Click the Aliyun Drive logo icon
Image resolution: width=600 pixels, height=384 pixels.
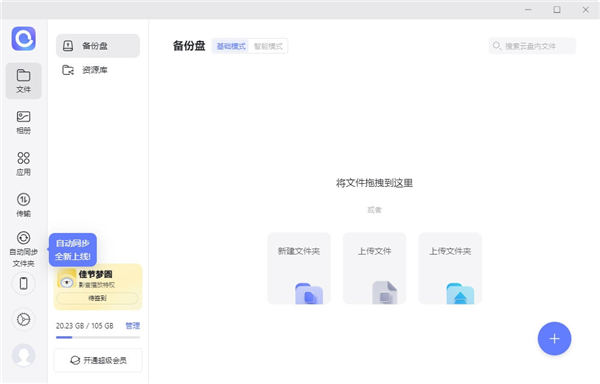[24, 39]
